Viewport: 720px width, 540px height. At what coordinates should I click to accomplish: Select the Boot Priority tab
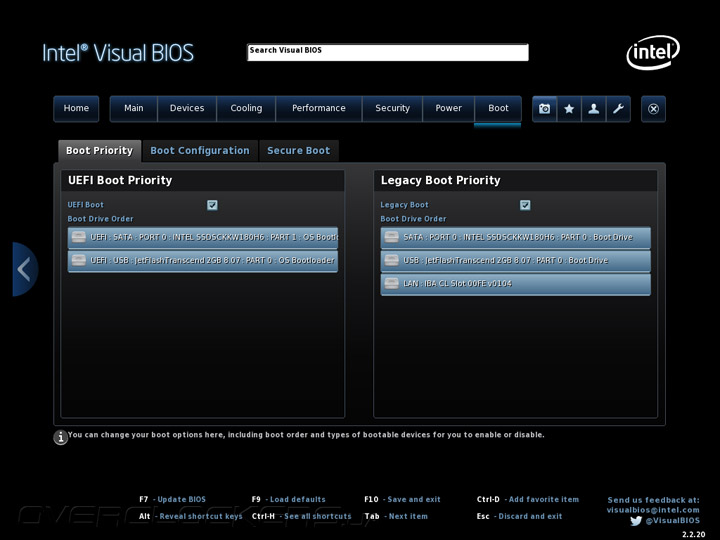(x=100, y=151)
